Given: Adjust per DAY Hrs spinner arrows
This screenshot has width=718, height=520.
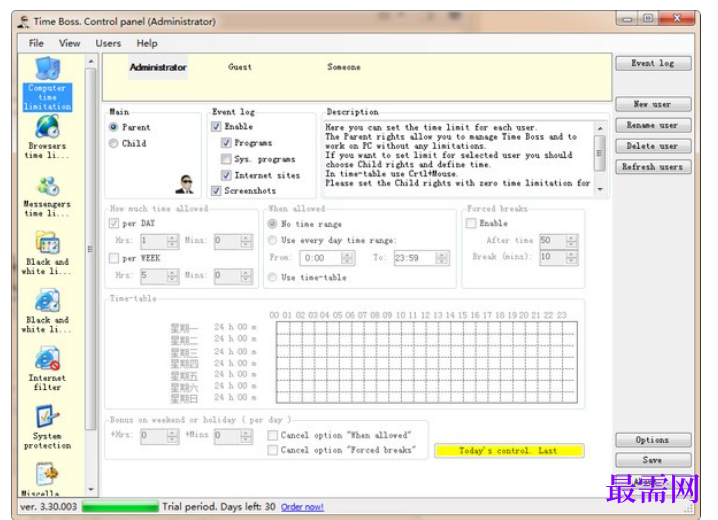Looking at the screenshot, I should click(x=173, y=241).
